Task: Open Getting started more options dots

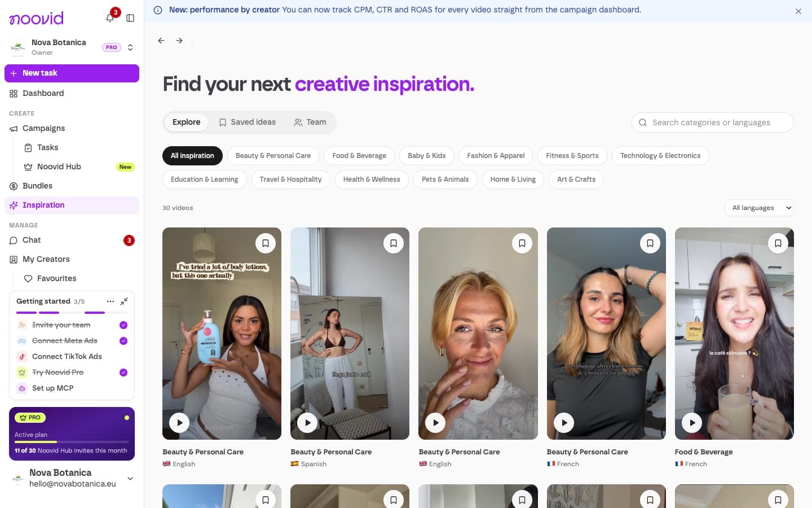Action: click(111, 301)
